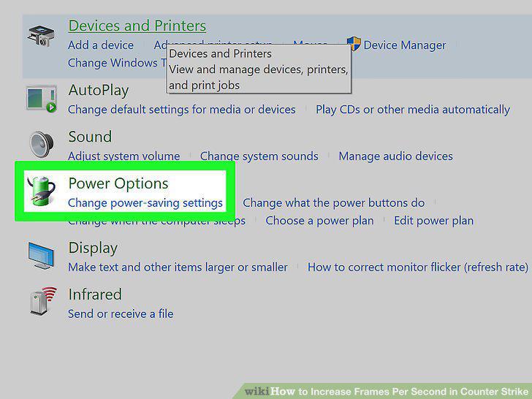Viewport: 532px width, 399px height.
Task: Click Make text and other items larger or smaller
Action: [178, 267]
